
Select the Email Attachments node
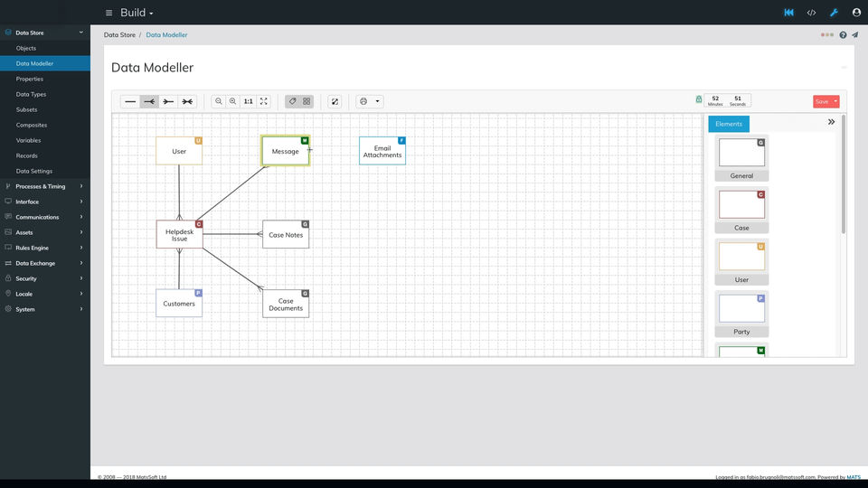click(382, 151)
